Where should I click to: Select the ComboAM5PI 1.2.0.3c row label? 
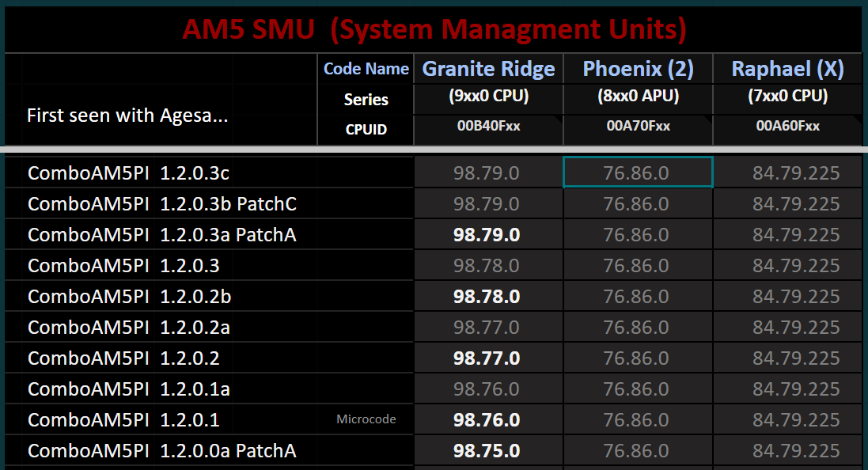128,173
